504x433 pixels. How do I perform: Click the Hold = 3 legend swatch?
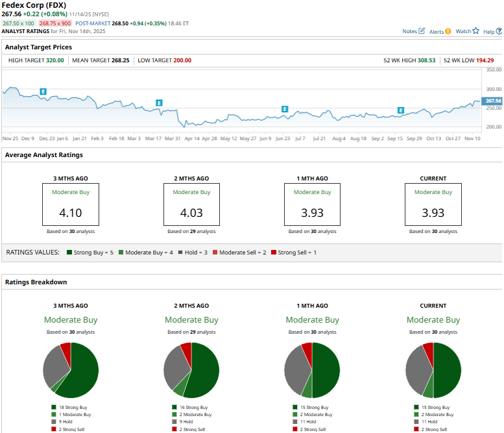coord(180,253)
